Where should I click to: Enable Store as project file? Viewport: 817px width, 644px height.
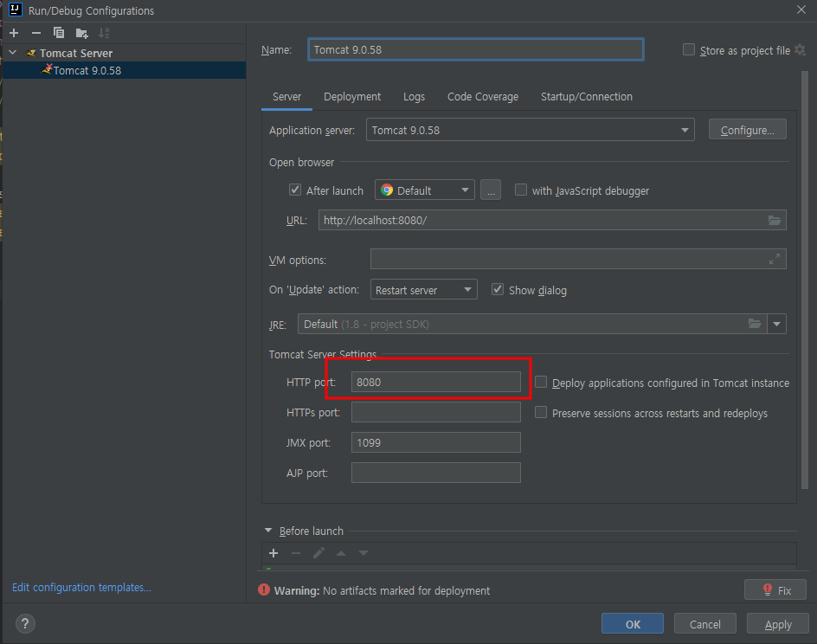coord(689,49)
